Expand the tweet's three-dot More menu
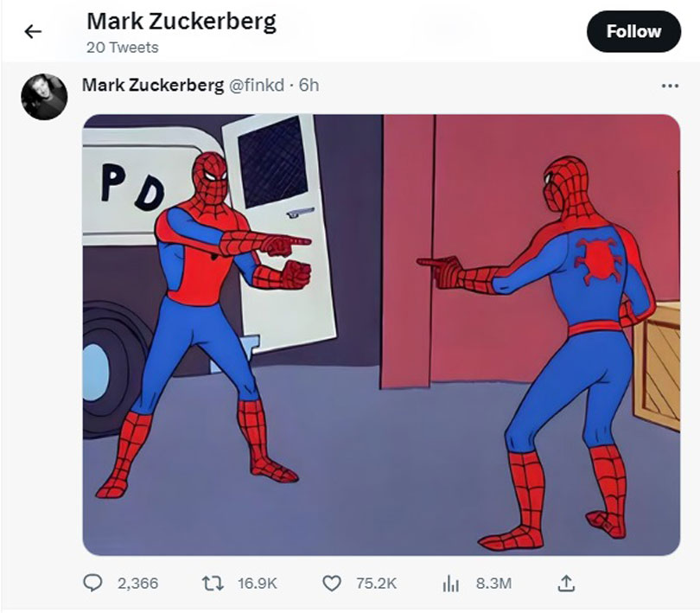Image resolution: width=700 pixels, height=613 pixels. (669, 86)
